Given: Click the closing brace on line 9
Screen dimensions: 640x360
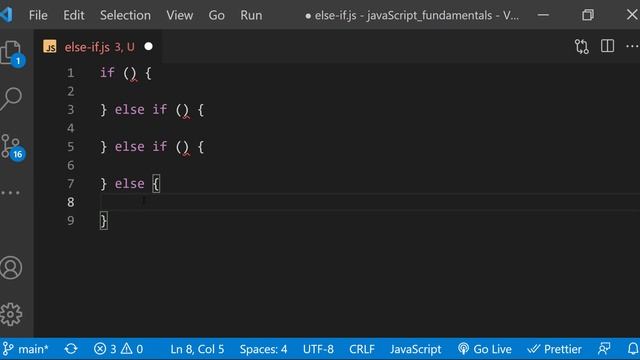Looking at the screenshot, I should click(104, 221).
